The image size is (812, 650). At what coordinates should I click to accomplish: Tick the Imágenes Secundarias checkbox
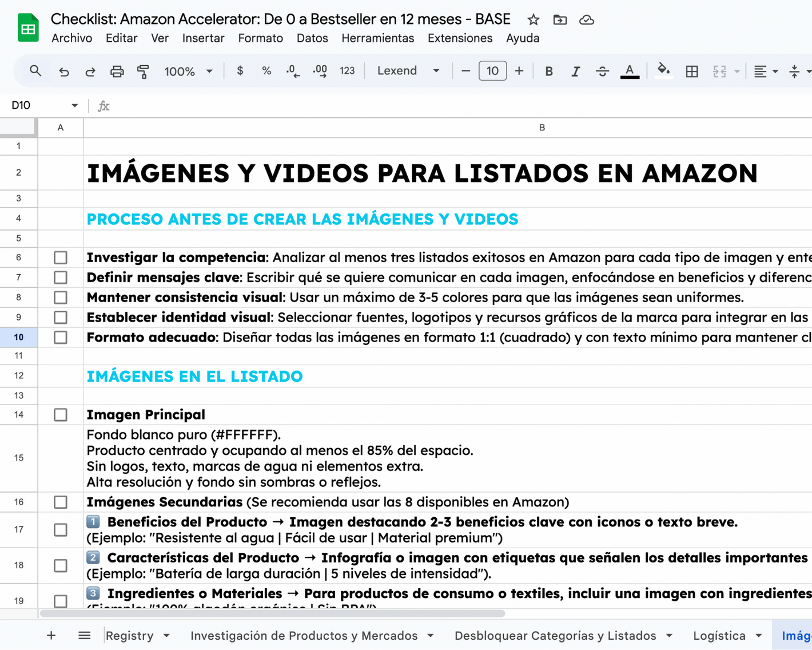61,502
